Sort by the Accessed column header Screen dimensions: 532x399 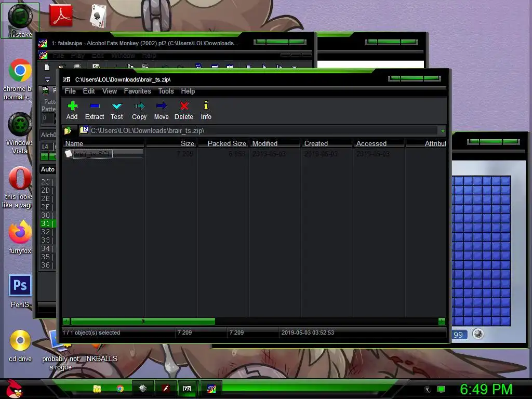coord(379,143)
